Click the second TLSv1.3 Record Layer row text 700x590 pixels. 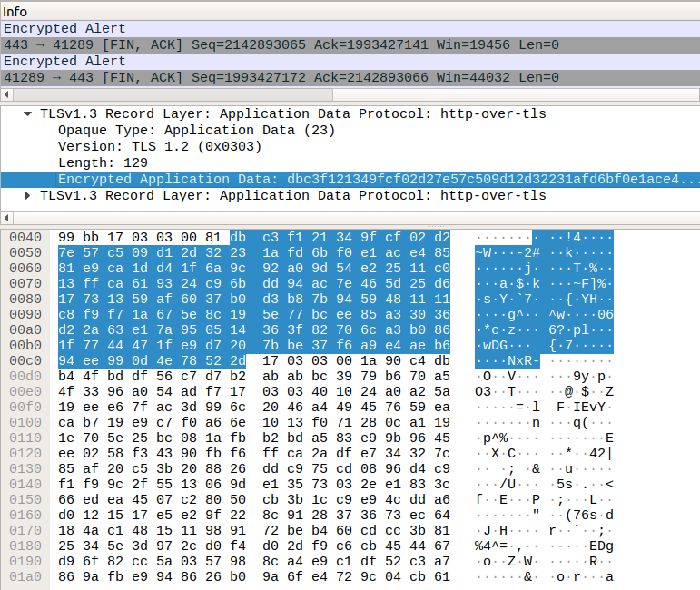(293, 195)
